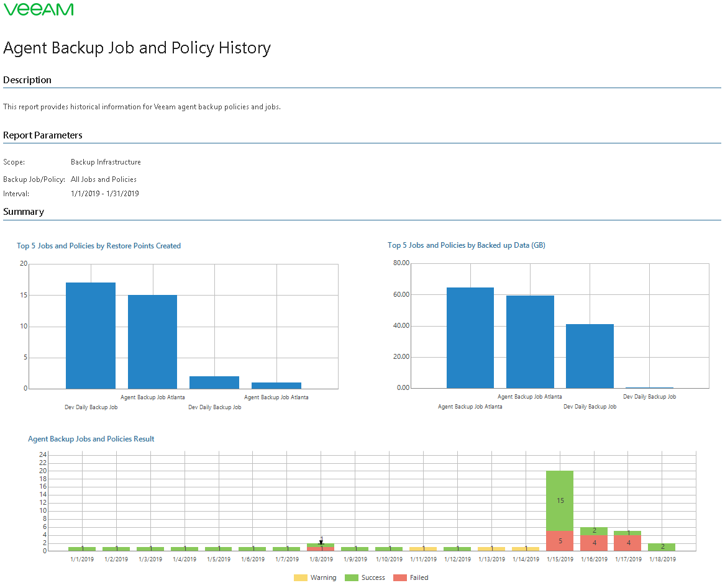Click the 40 GB Dev Daily Backup Job bar
The width and height of the screenshot is (725, 588).
click(x=590, y=356)
